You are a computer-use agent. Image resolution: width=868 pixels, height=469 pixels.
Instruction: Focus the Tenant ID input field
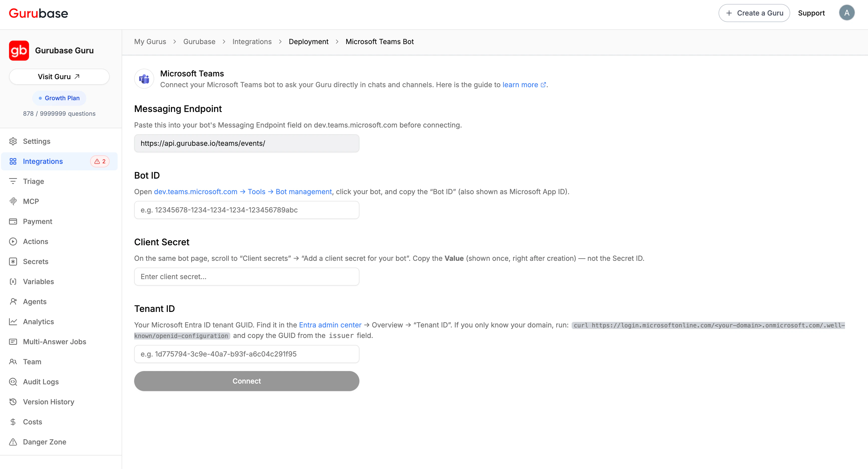(x=247, y=354)
